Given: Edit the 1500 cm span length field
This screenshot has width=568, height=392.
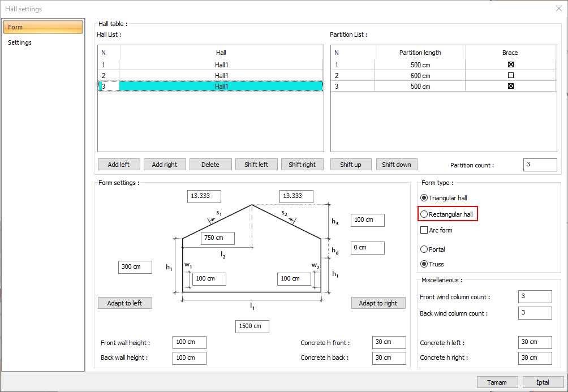Looking at the screenshot, I should 252,326.
